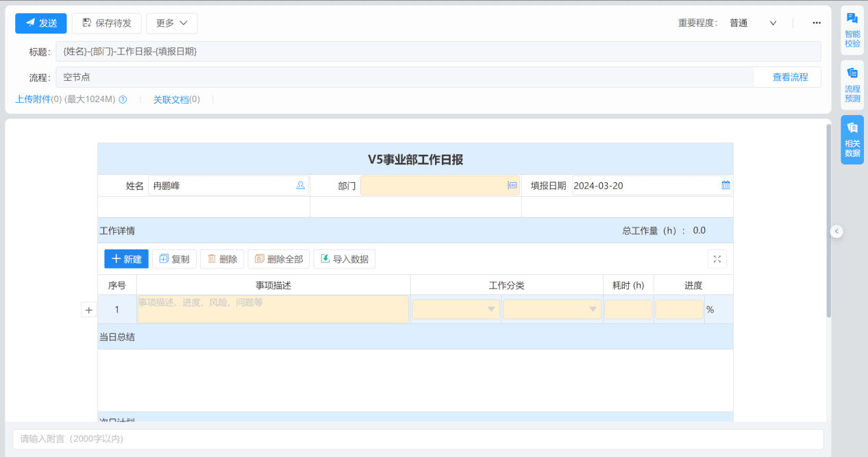Click the 请输入附言 comment input box
The image size is (868, 457).
[x=418, y=439]
